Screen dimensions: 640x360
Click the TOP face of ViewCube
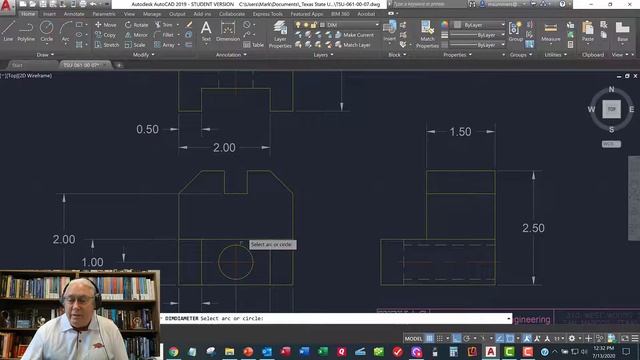click(611, 109)
